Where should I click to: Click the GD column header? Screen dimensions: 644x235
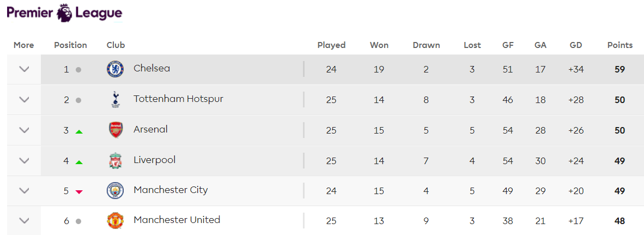(575, 45)
